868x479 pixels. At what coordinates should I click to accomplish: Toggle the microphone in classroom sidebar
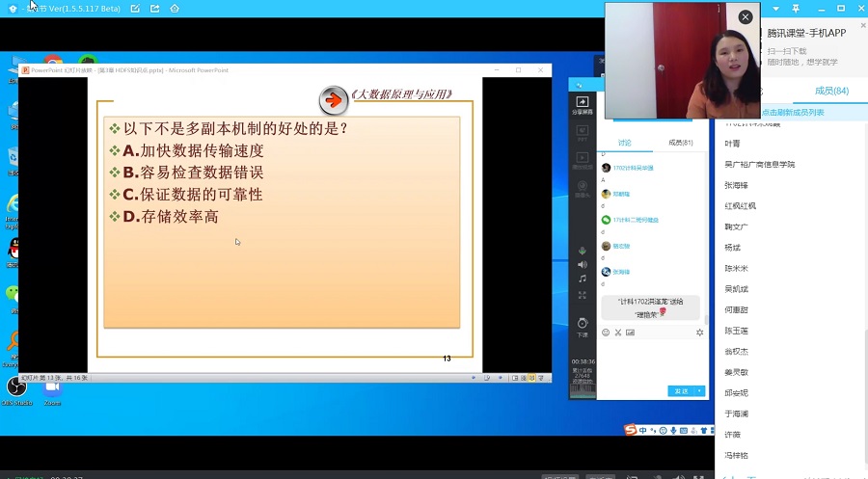point(582,250)
